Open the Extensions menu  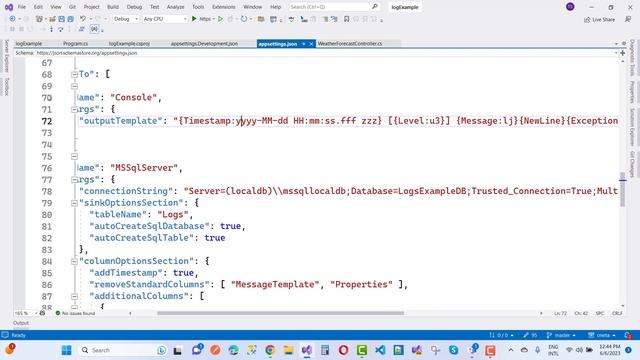coord(224,7)
